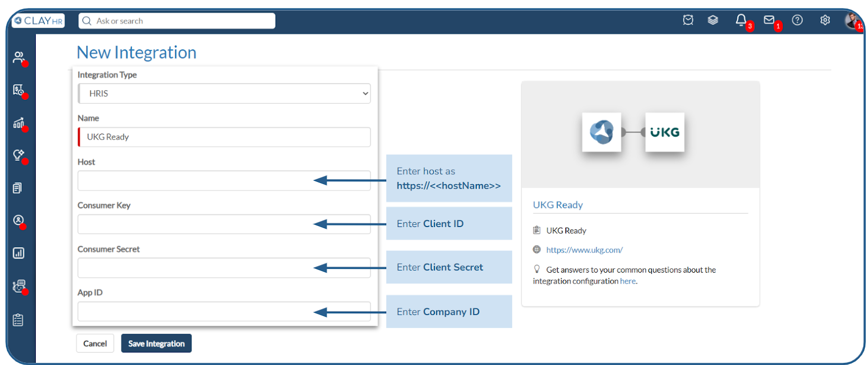The width and height of the screenshot is (868, 365).
Task: Click the App ID input field
Action: tap(225, 311)
